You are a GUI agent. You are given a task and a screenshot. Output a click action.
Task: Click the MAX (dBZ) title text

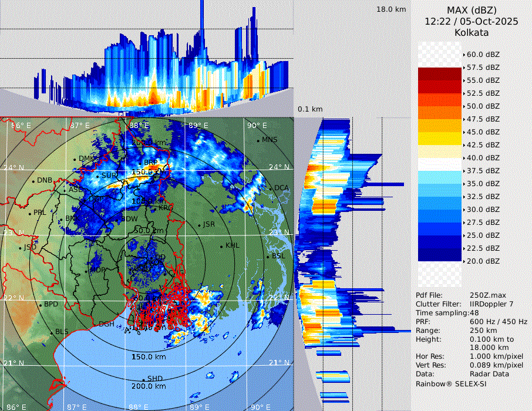(472, 10)
